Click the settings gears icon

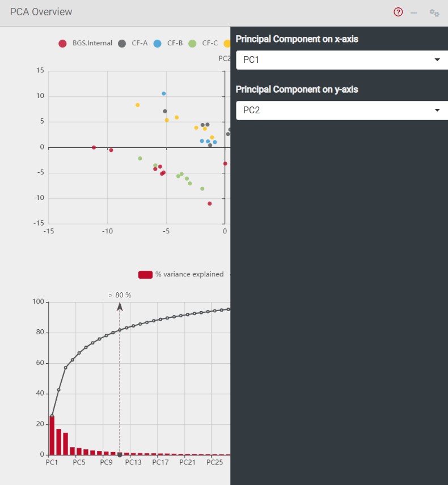[434, 12]
